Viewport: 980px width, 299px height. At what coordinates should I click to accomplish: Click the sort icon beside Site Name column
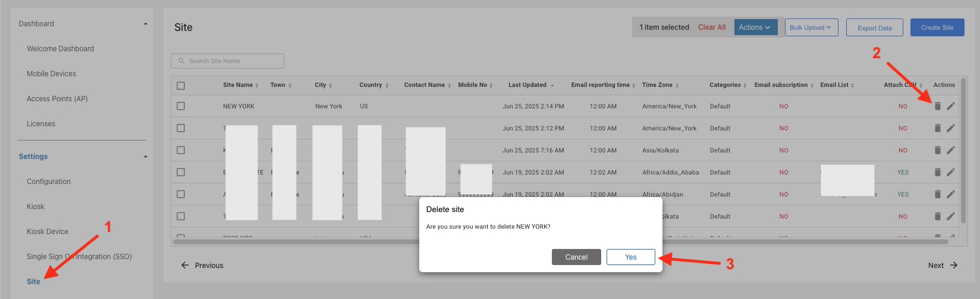pos(257,85)
